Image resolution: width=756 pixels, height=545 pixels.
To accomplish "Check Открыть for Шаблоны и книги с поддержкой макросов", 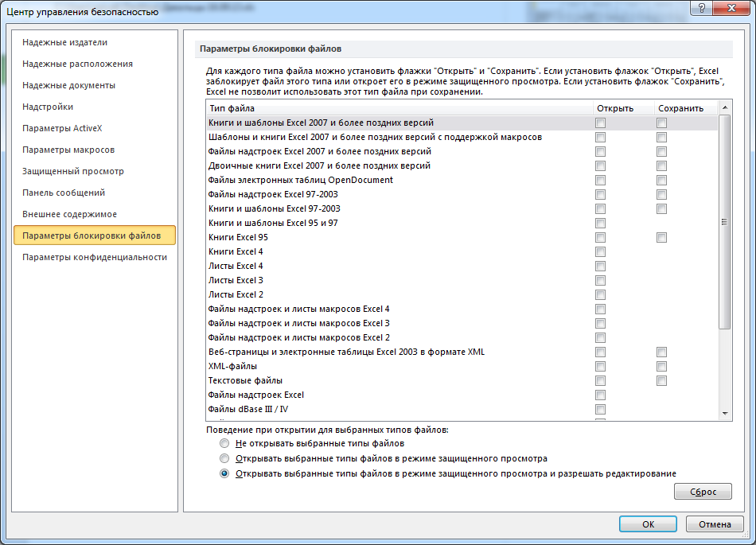I will tap(600, 138).
